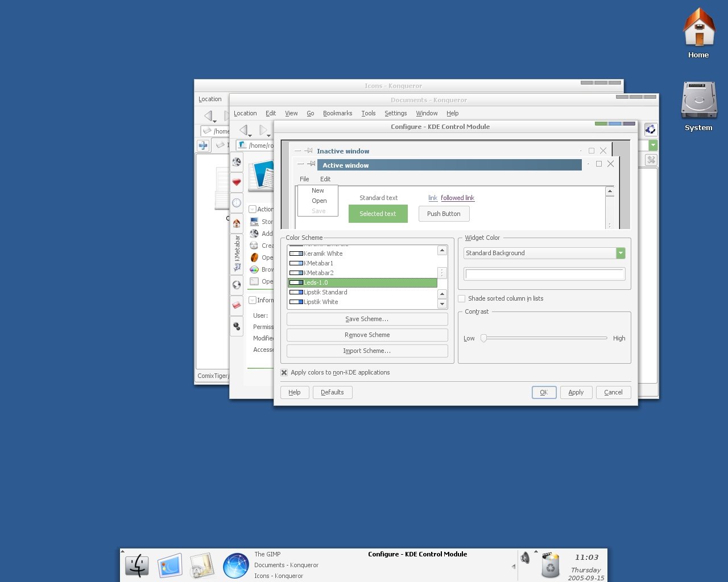Open the globe network sidebar icon
Image resolution: width=728 pixels, height=582 pixels.
[x=237, y=285]
